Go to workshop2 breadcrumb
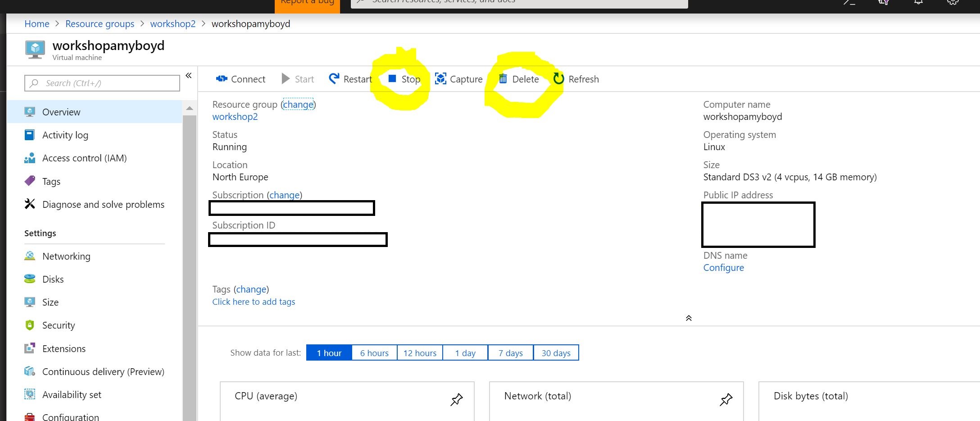Viewport: 980px width, 421px height. point(173,23)
